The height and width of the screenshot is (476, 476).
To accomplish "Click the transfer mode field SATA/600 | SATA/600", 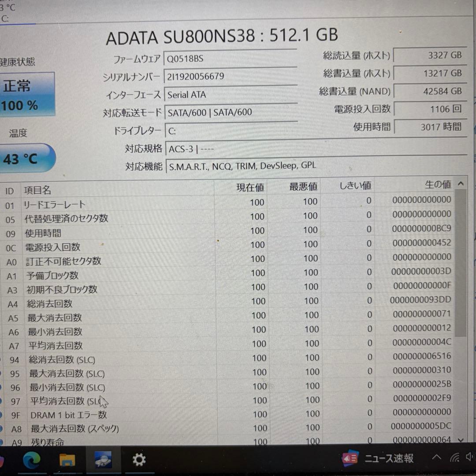I will (231, 112).
